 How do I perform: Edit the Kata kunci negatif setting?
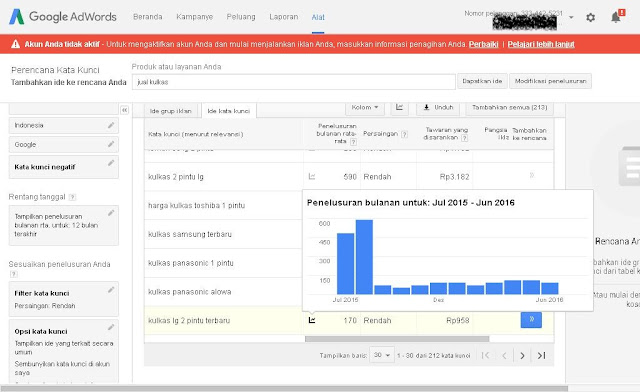click(111, 163)
